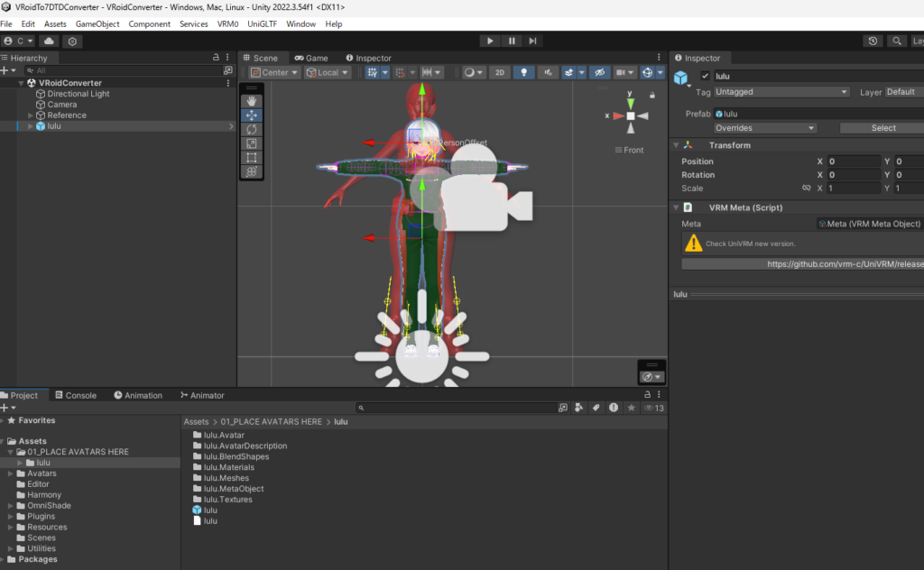Toggle 2D view mode in Scene
The width and height of the screenshot is (924, 570).
pyautogui.click(x=500, y=72)
